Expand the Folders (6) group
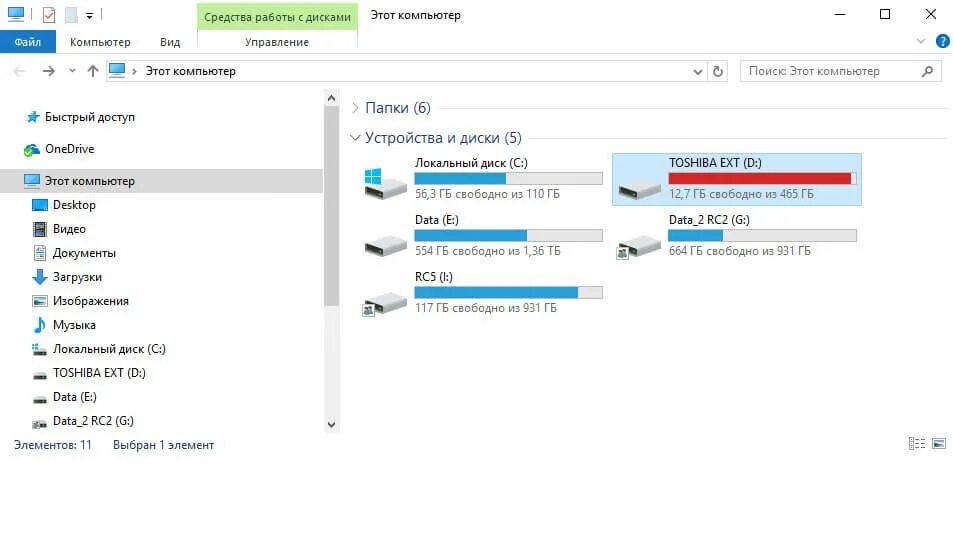Screen dimensions: 953x540 [356, 108]
